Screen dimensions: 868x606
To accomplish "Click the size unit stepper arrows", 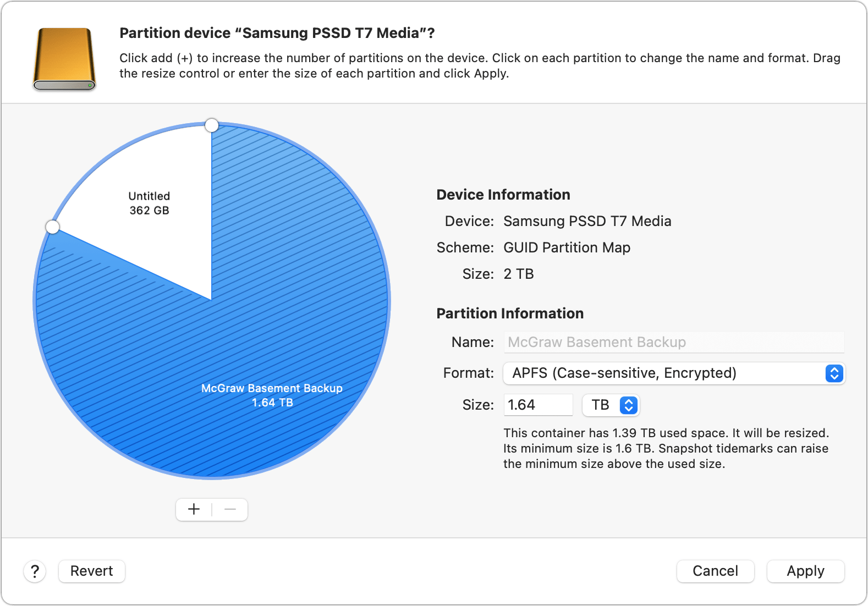I will 628,405.
